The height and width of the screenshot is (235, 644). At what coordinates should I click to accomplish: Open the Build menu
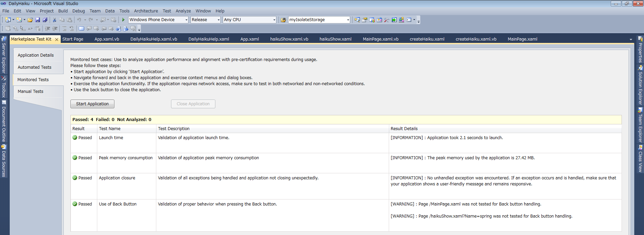pos(63,11)
